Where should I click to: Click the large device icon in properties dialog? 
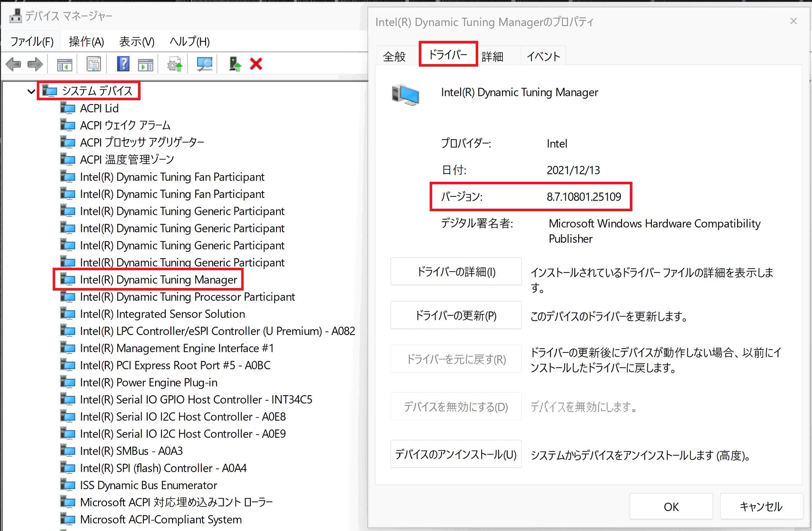(x=405, y=95)
